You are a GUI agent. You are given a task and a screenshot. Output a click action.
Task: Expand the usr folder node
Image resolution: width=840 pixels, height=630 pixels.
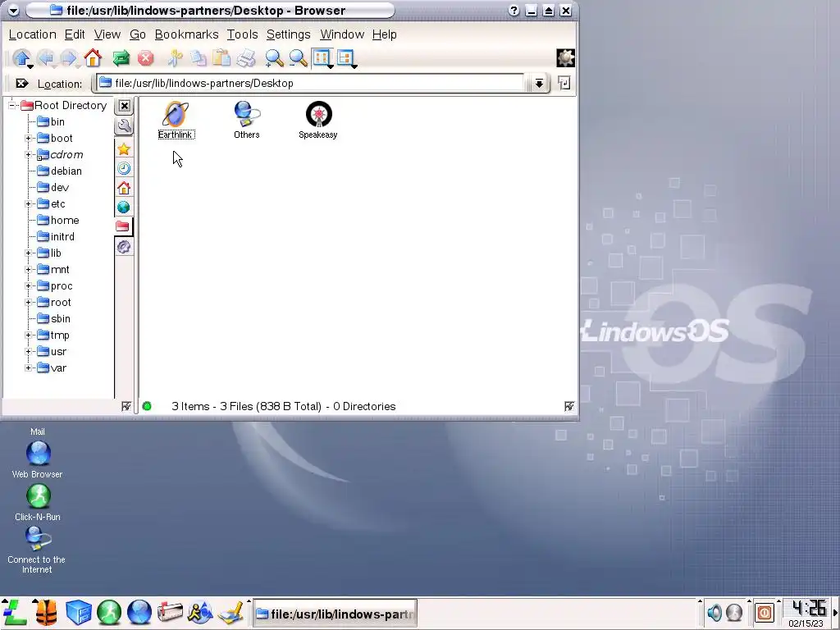(29, 351)
